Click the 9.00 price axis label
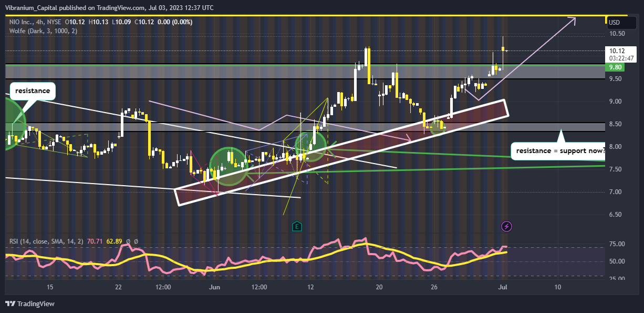This screenshot has height=313, width=644. tap(617, 102)
